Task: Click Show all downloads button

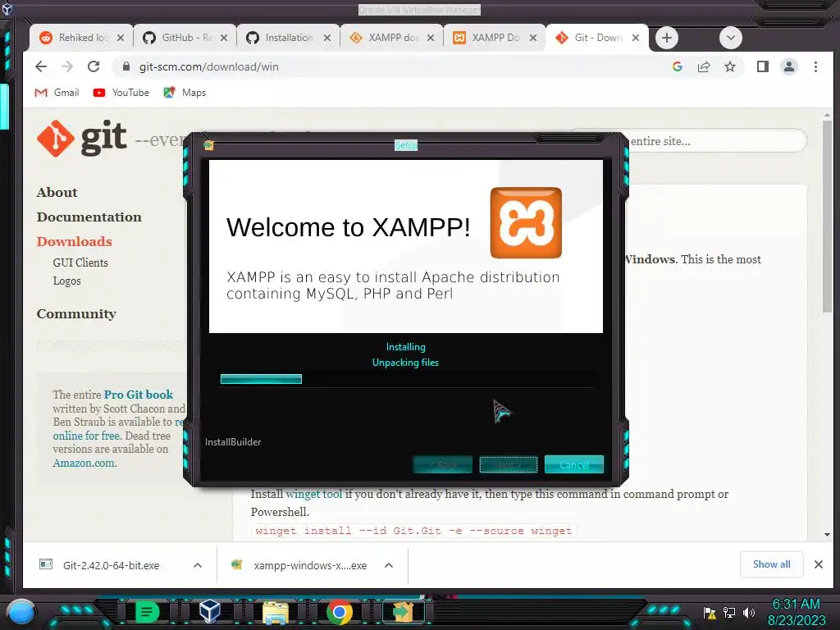Action: point(771,564)
